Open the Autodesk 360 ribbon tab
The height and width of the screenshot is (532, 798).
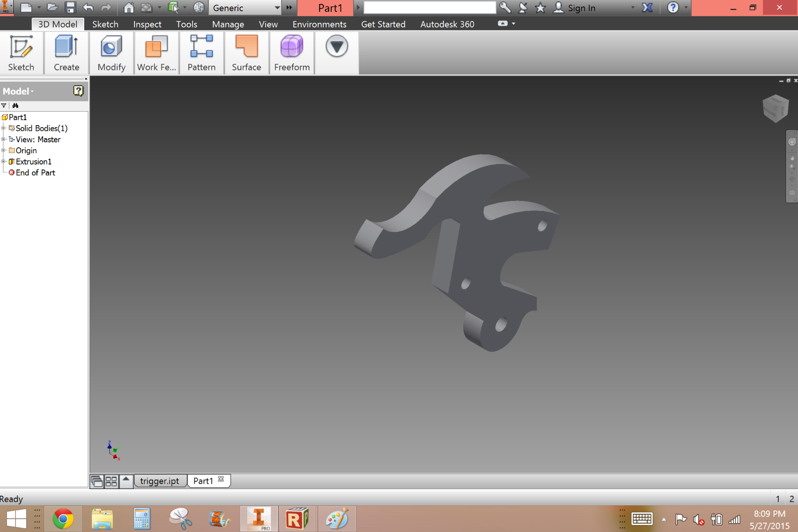[447, 24]
